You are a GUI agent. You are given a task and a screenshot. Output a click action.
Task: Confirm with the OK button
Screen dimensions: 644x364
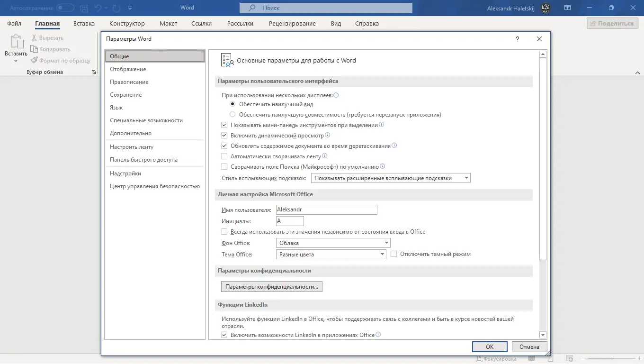click(x=490, y=346)
